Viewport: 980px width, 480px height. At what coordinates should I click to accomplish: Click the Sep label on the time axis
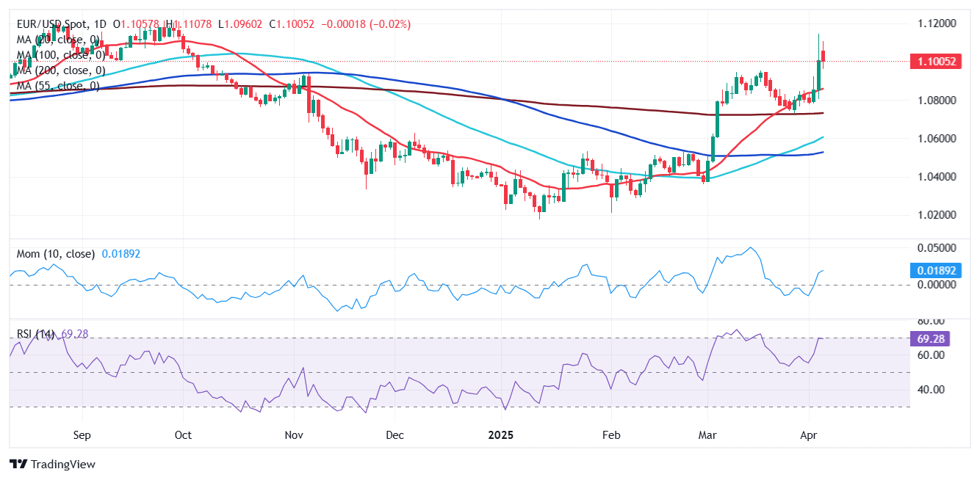[82, 434]
